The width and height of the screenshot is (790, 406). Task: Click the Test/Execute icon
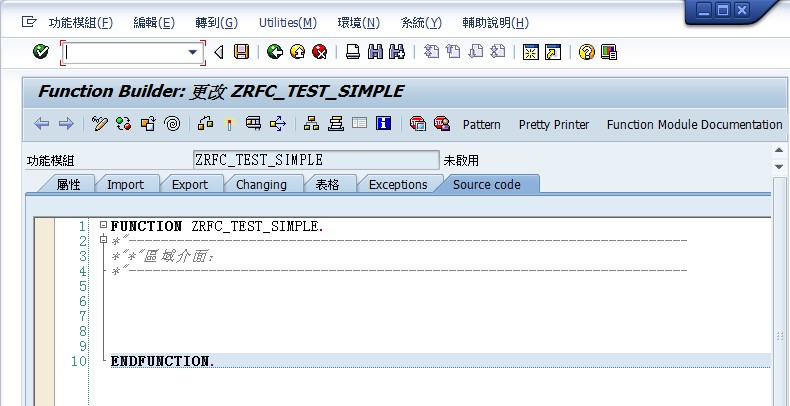point(253,123)
